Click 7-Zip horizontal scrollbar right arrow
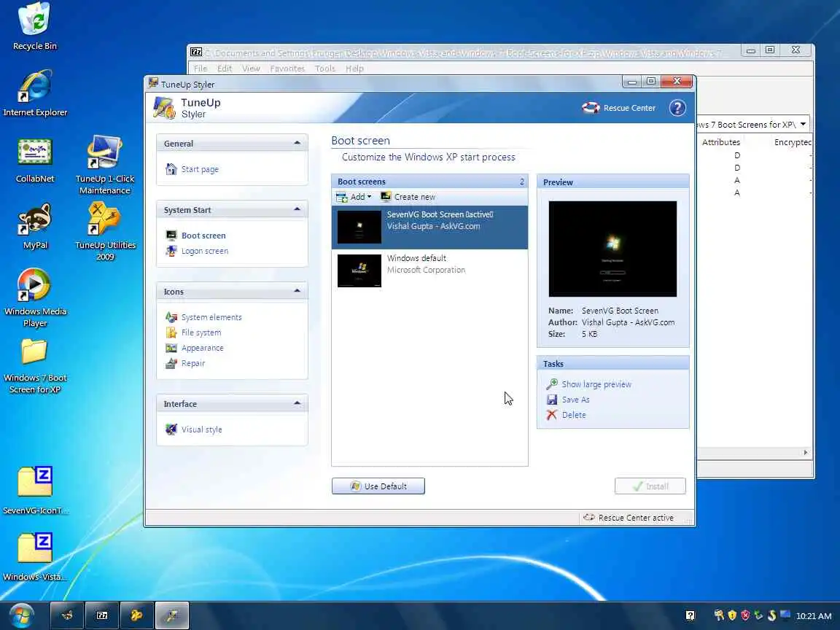840x630 pixels. pyautogui.click(x=805, y=453)
